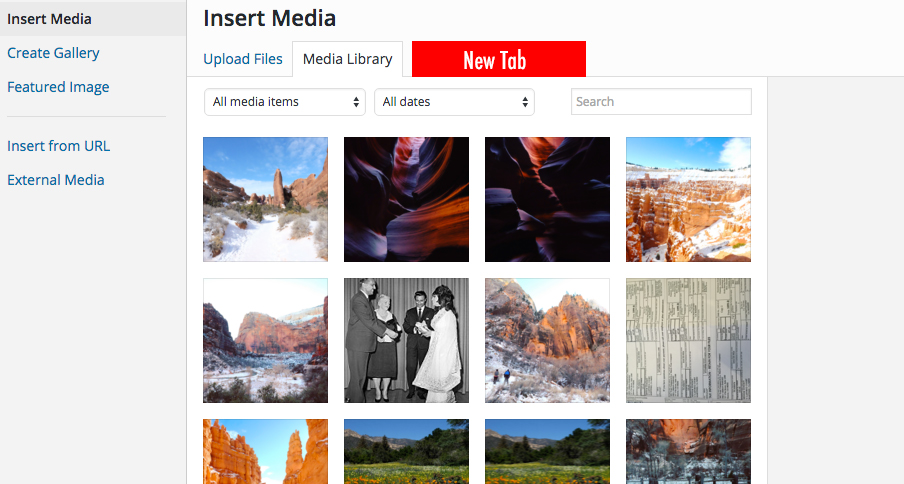
Task: Select the snowy hoodoo amphitheater thumbnail
Action: pyautogui.click(x=688, y=199)
